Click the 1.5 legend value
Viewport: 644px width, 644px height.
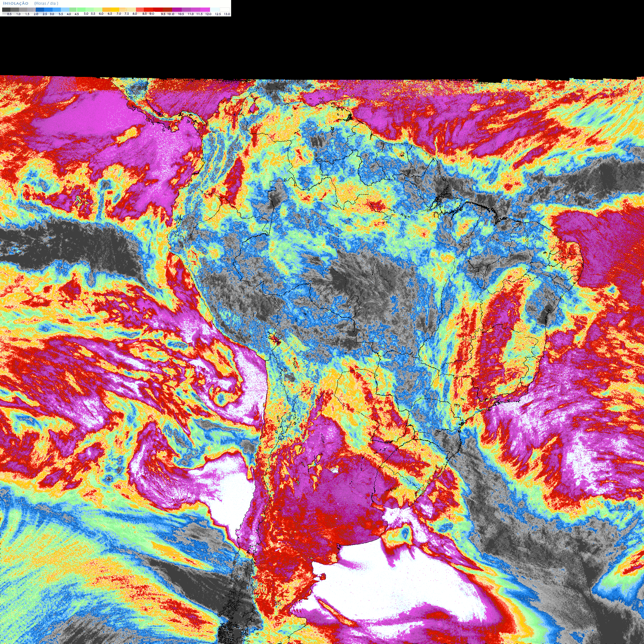pyautogui.click(x=27, y=14)
